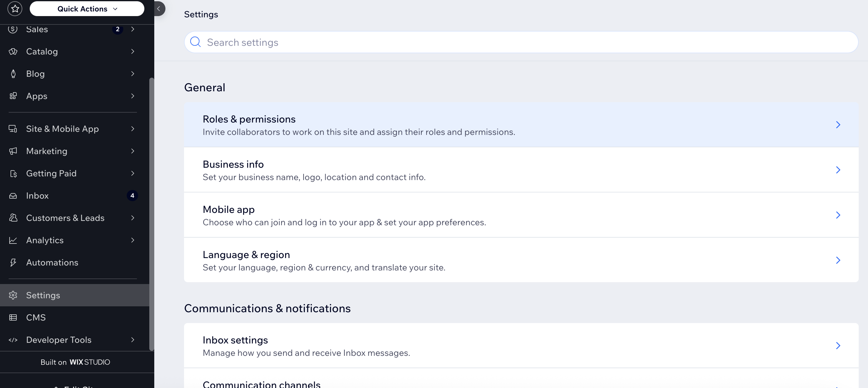Screen dimensions: 868x388
Task: Open the Quick Actions dropdown
Action: (x=87, y=9)
